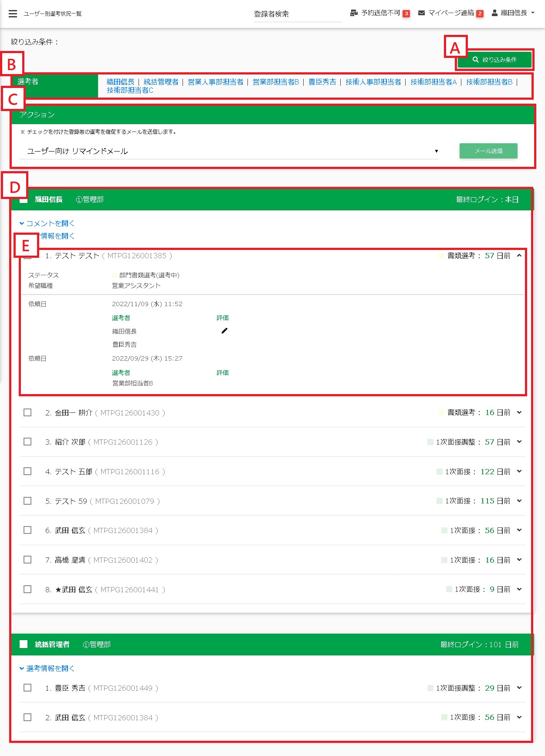Jump to 営業人事部担当者 selector link
The width and height of the screenshot is (545, 756).
click(215, 82)
